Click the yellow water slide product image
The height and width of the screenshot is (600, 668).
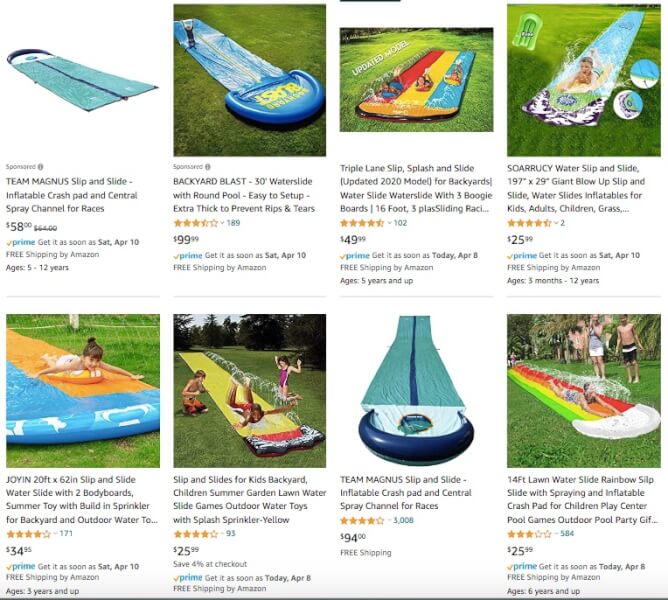pyautogui.click(x=250, y=391)
